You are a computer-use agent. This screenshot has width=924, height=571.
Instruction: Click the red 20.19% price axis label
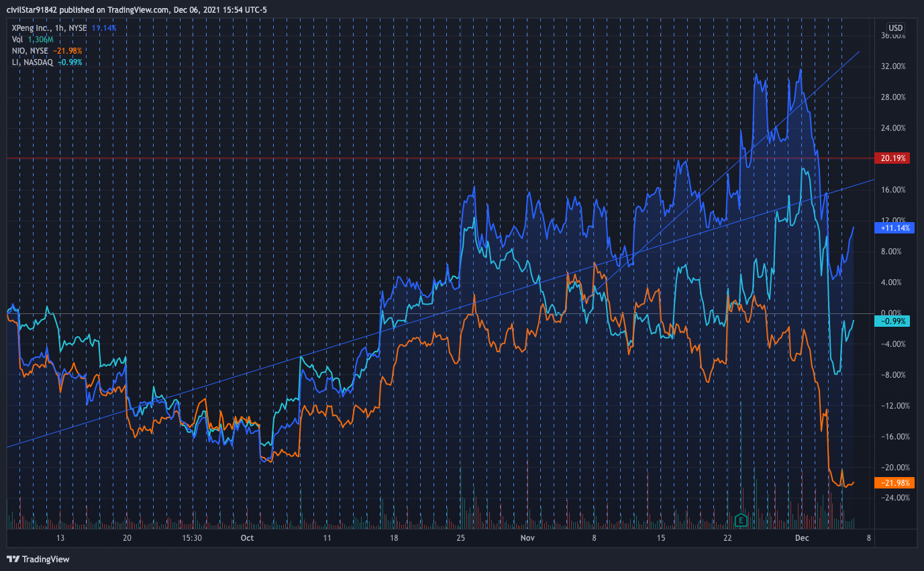(894, 158)
